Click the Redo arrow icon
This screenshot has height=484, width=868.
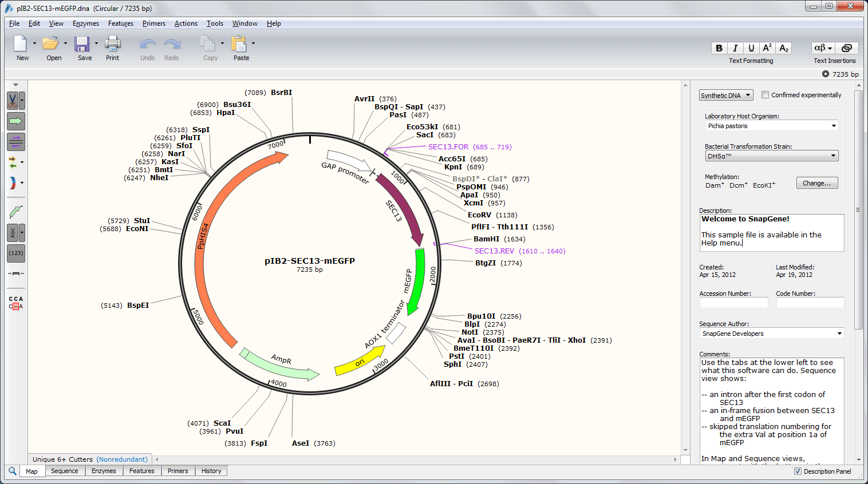[x=172, y=44]
